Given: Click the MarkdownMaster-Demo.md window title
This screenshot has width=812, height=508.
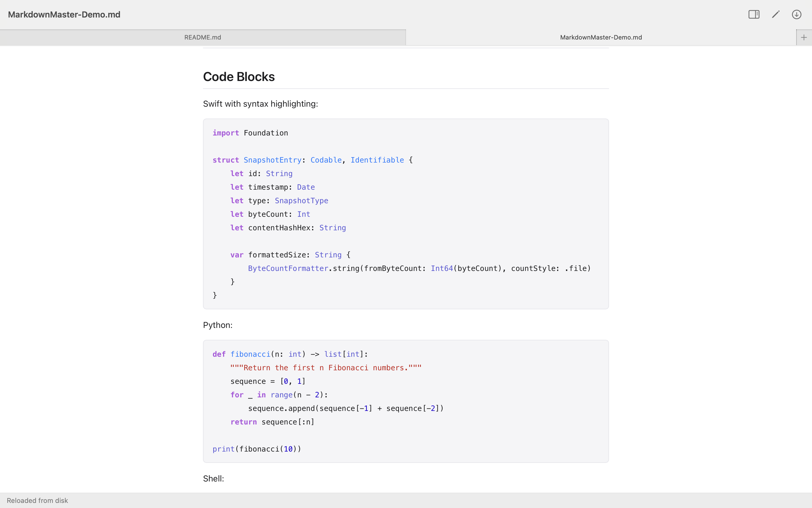Looking at the screenshot, I should coord(64,14).
